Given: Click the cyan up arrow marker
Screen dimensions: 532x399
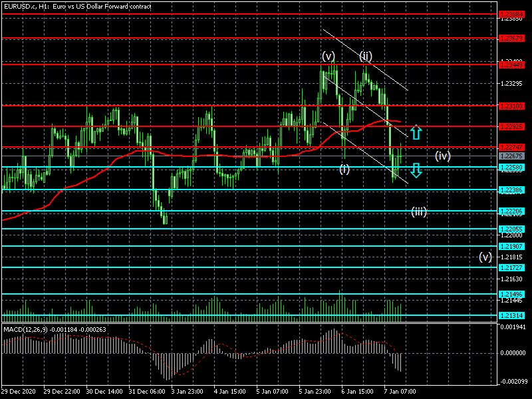Looking at the screenshot, I should click(416, 132).
